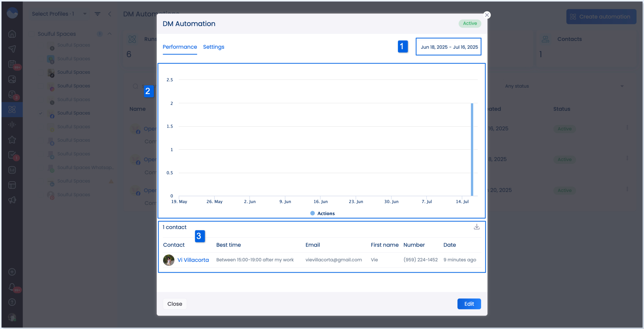
Task: Click the Close button in dialog
Action: click(175, 304)
